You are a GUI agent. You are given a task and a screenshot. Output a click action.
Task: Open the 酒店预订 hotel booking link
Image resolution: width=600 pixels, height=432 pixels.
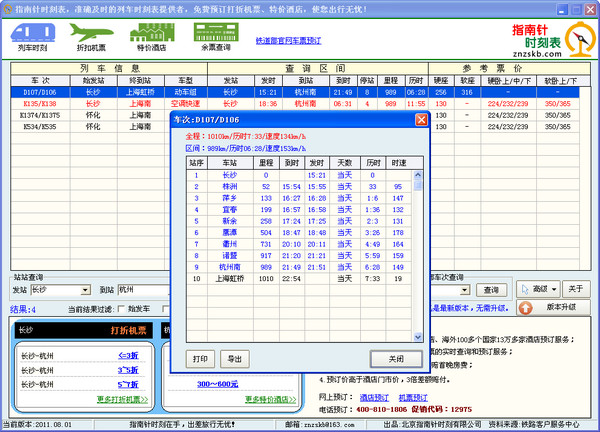375,395
